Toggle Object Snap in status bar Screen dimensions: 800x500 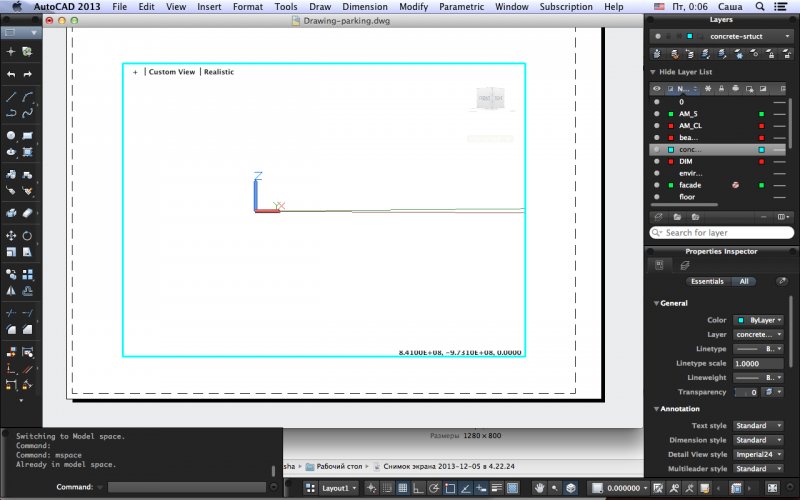pos(449,488)
